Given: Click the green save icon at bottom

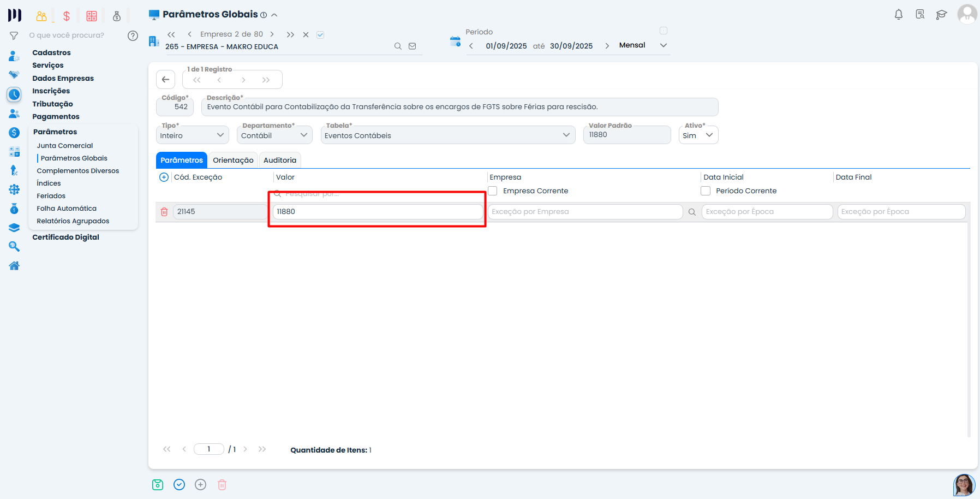Looking at the screenshot, I should coord(158,485).
